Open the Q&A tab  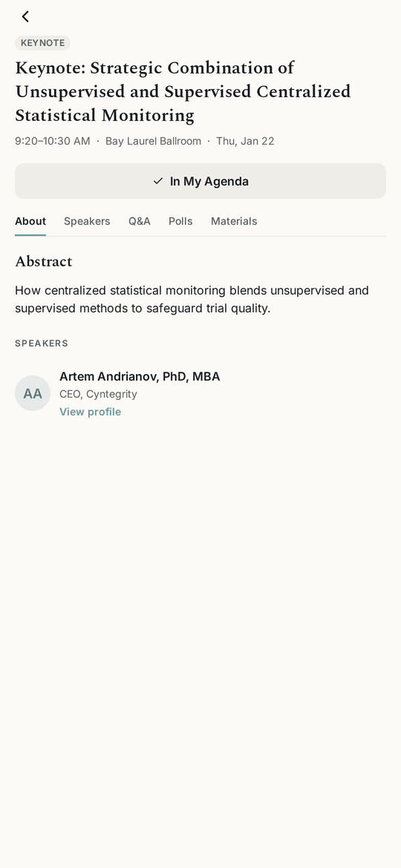tap(140, 221)
